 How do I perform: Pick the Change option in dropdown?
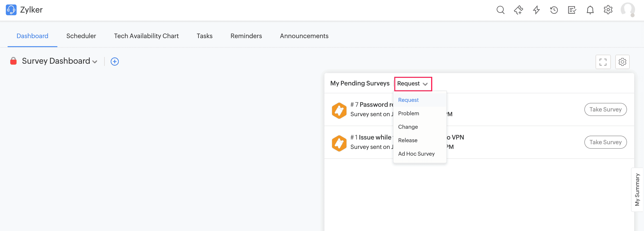[x=408, y=127]
